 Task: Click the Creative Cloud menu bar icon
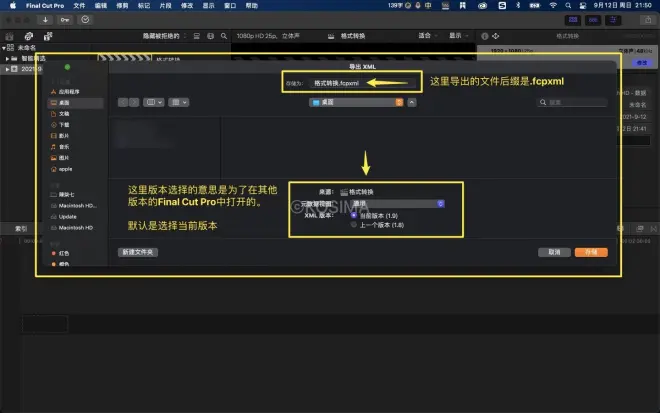(482, 5)
